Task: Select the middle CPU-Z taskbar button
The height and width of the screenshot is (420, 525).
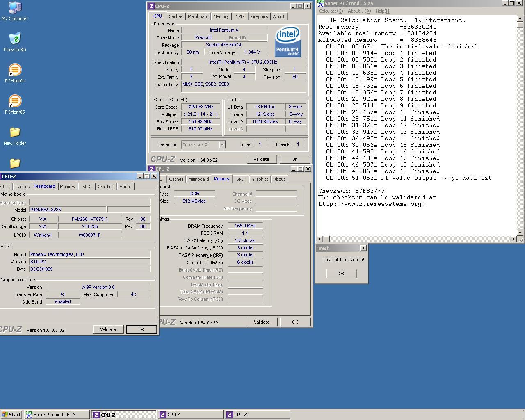Action: coord(191,415)
